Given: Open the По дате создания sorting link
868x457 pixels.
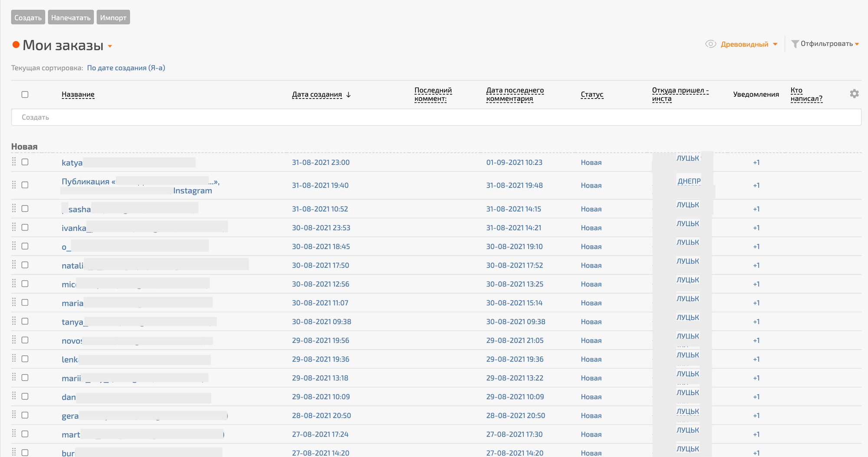Looking at the screenshot, I should coord(126,68).
